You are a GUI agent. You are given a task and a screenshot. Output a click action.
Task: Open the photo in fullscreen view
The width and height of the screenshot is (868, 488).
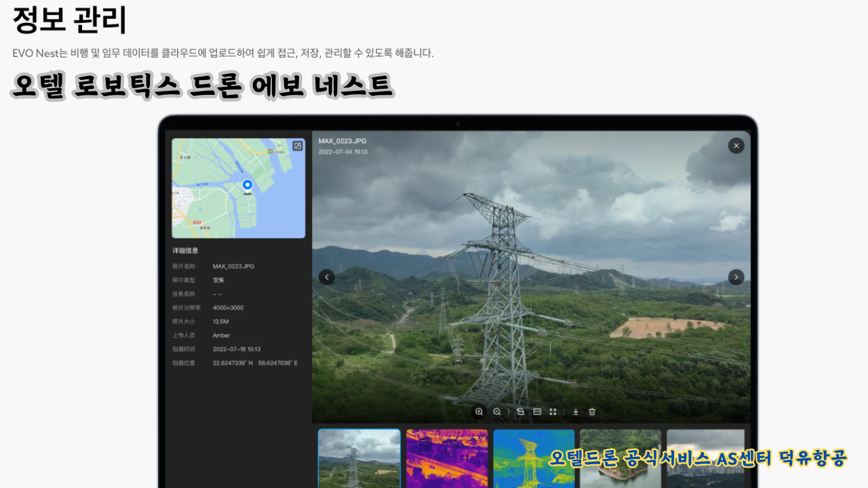tap(553, 411)
